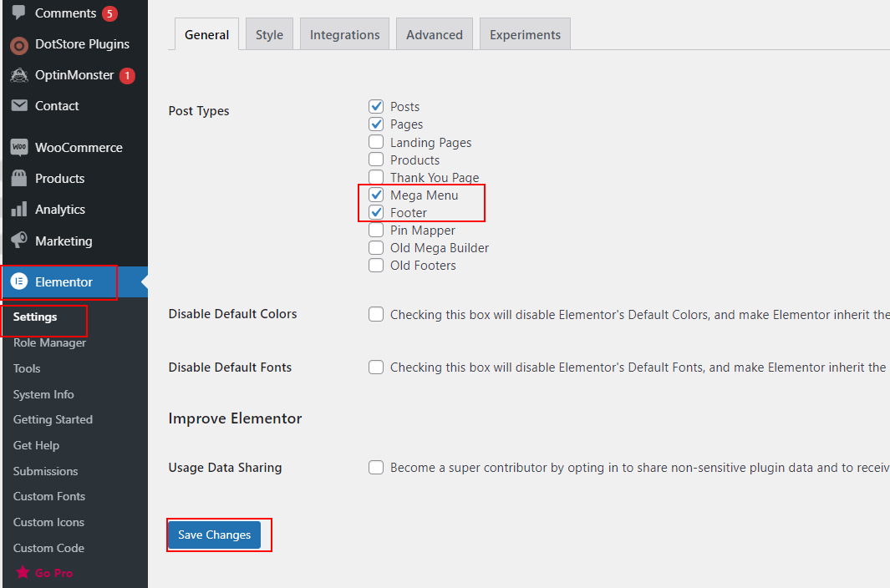Click the Marketing megaphone icon

click(x=18, y=240)
